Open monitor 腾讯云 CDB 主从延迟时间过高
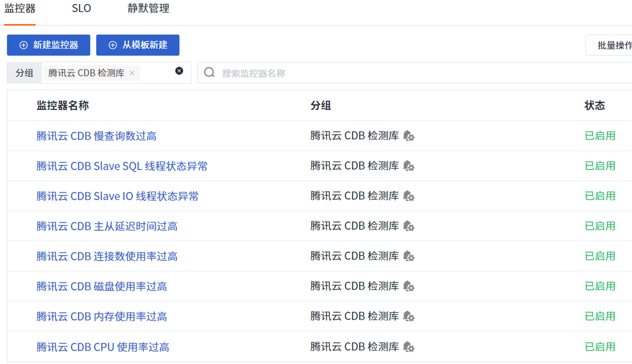This screenshot has height=364, width=632. pos(107,226)
